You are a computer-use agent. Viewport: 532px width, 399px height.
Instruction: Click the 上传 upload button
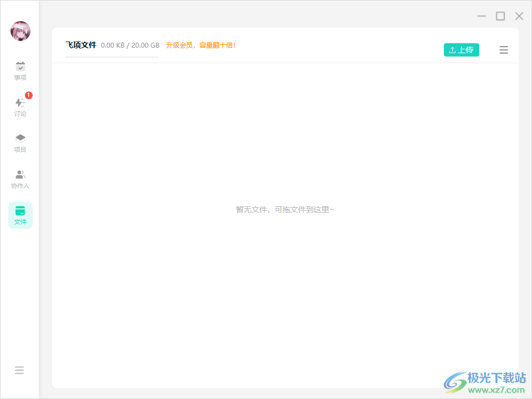pyautogui.click(x=461, y=50)
